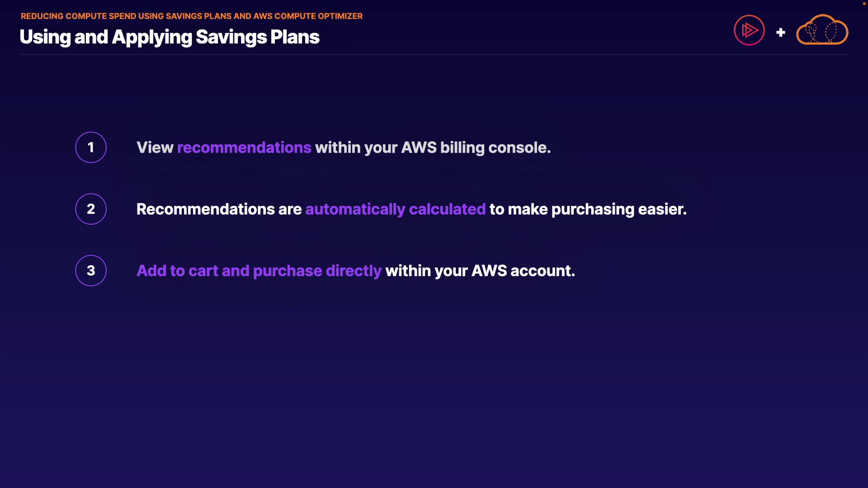This screenshot has width=868, height=488.
Task: Click the divider line beneath the slide title
Action: click(x=434, y=55)
